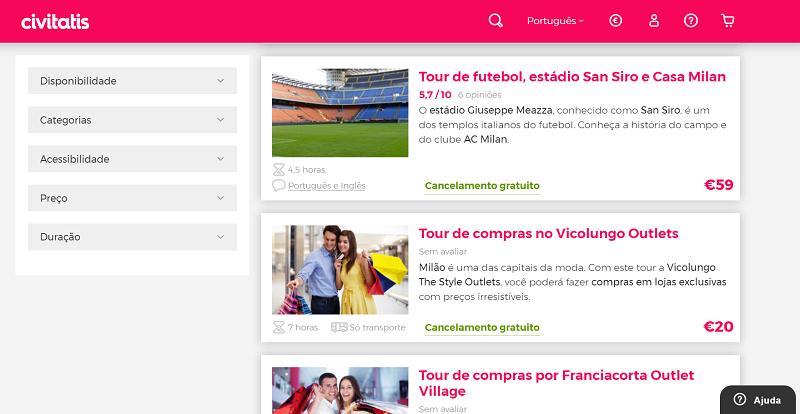Expand the Preço filter
The width and height of the screenshot is (800, 414).
[x=132, y=198]
